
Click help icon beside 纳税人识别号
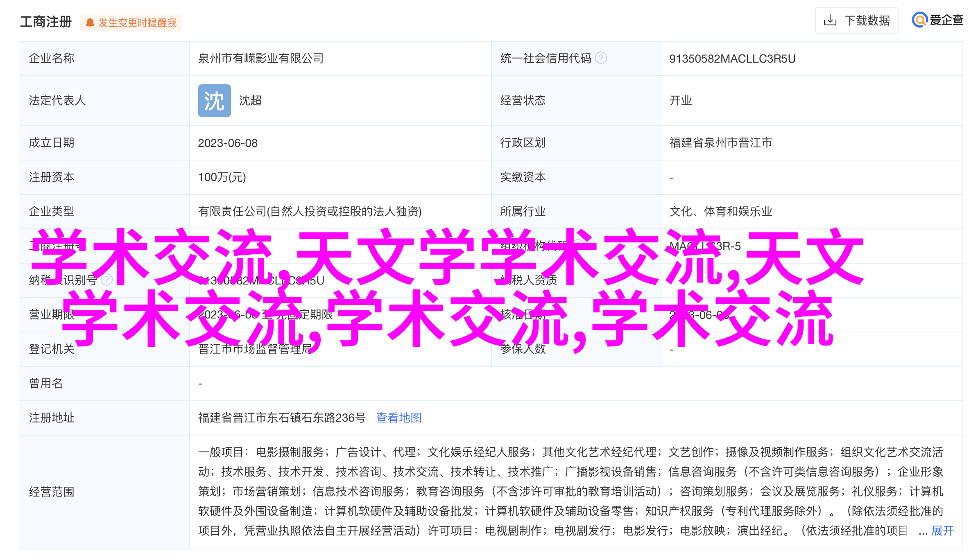point(107,280)
